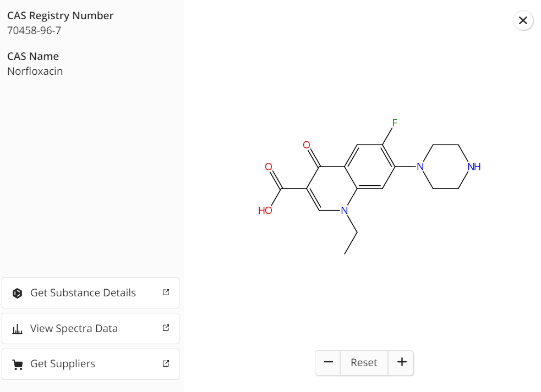Click the CAS Registry Number heading
The width and height of the screenshot is (541, 392).
click(61, 16)
